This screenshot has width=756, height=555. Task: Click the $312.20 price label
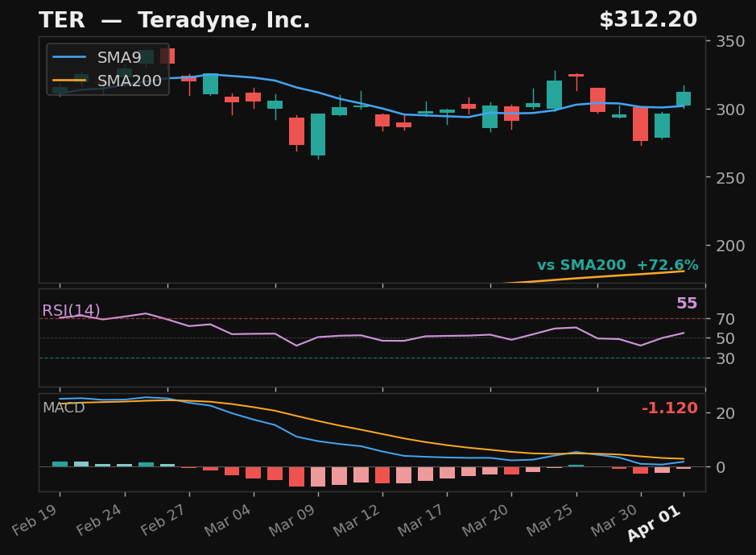tap(648, 20)
